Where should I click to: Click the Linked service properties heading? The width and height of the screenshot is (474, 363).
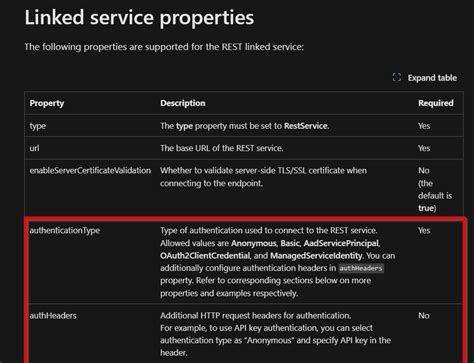coord(139,17)
